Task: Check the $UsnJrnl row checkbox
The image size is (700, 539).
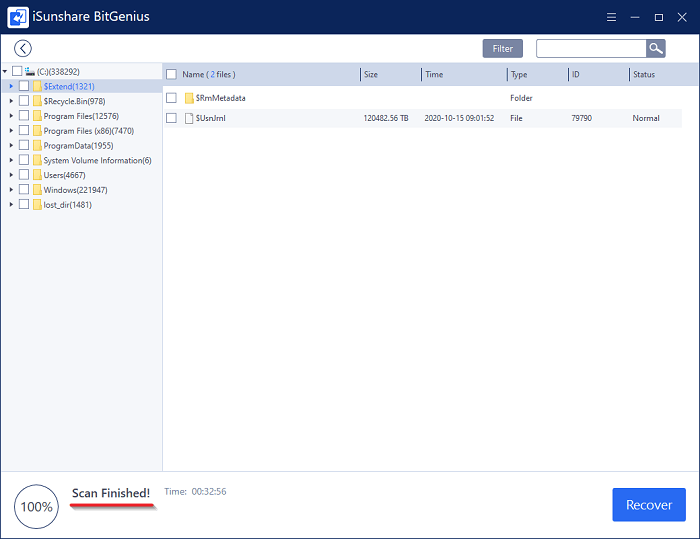Action: 171,118
